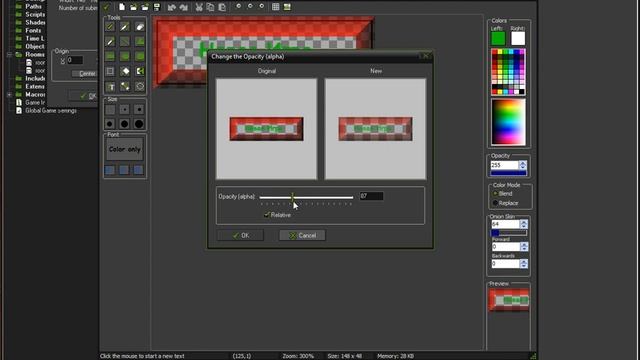Click the Memory status bar entry
Viewport: 640px width, 360px height.
[x=395, y=356]
